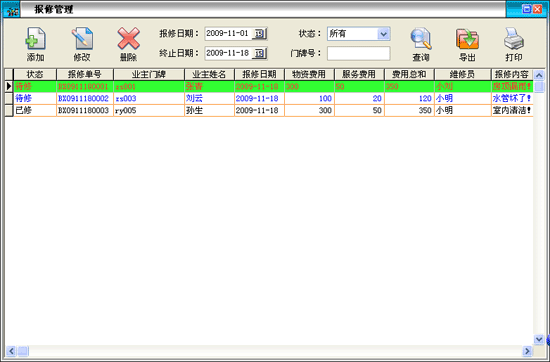This screenshot has height=362, width=550.
Task: Click the 业主姓名 column header
Action: pos(209,74)
